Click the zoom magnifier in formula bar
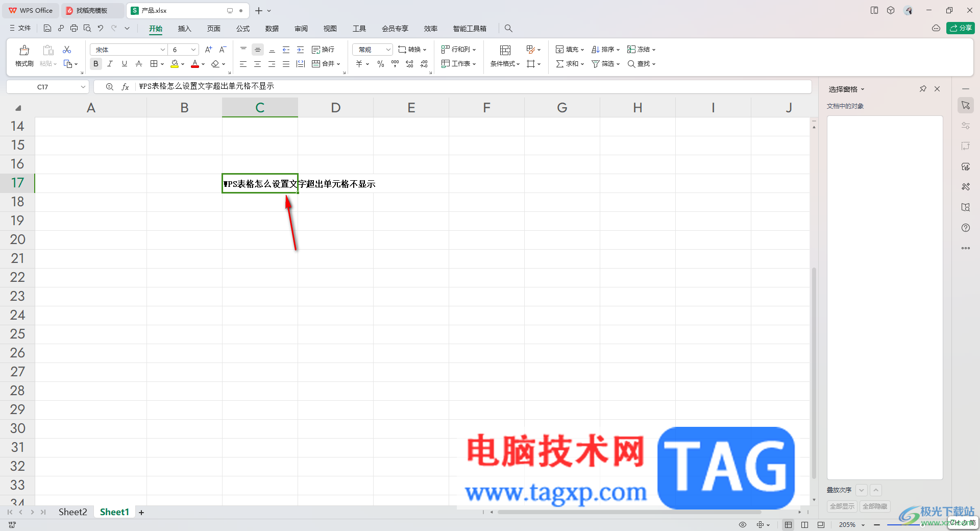Screen dimensions: 980x531 tap(109, 87)
